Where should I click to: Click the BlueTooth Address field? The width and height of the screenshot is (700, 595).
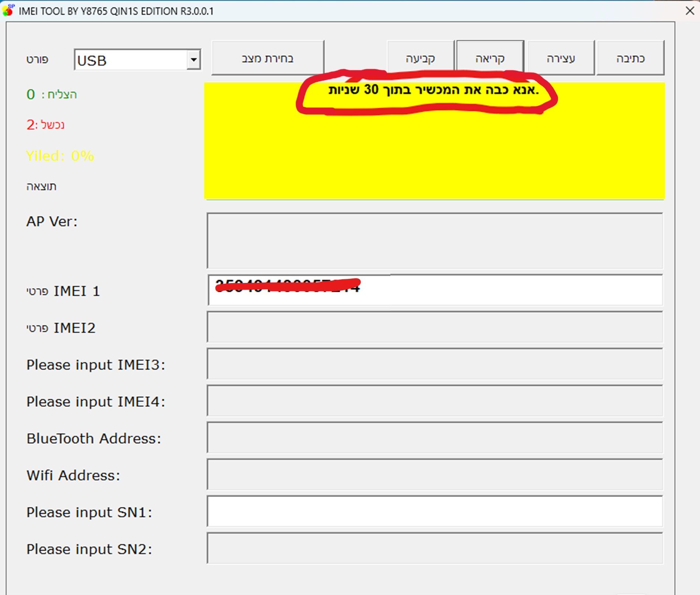434,438
